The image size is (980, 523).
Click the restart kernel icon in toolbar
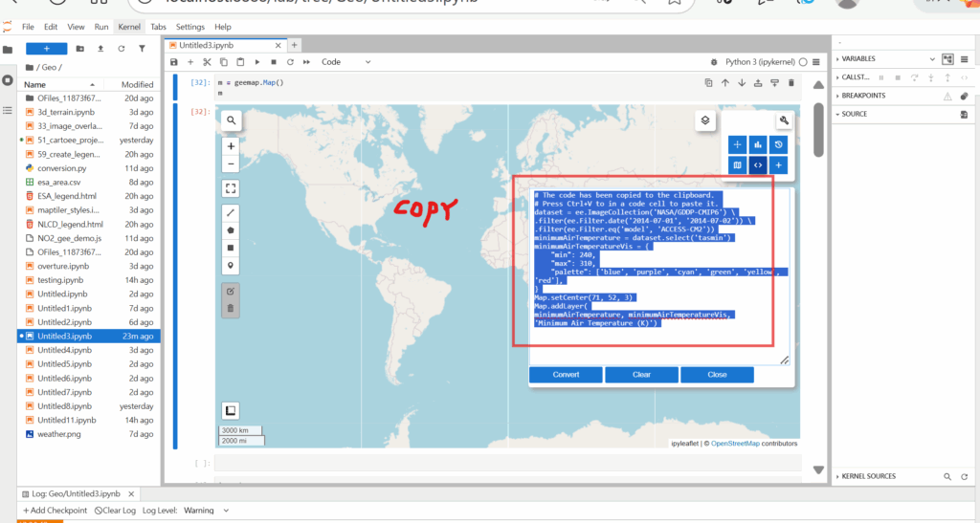[289, 62]
